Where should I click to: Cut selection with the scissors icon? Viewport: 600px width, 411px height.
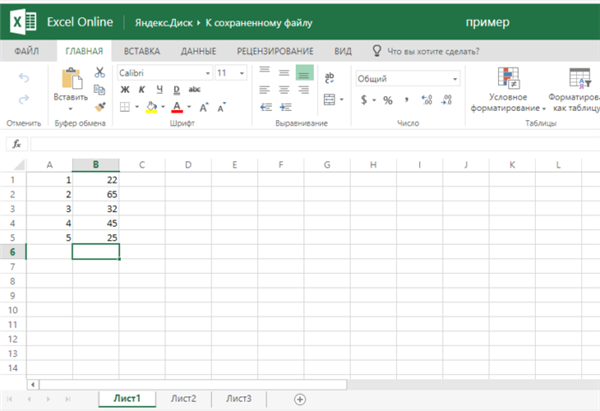click(100, 72)
